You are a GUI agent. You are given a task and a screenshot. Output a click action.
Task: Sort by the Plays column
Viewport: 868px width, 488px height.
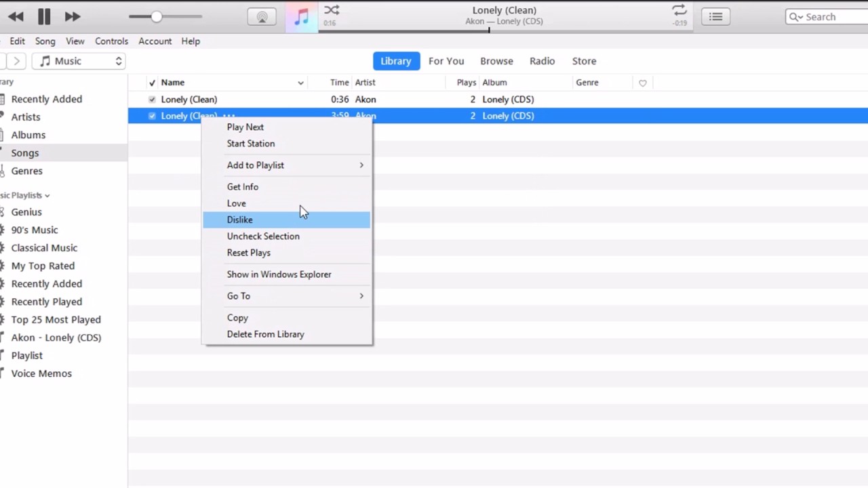coord(466,83)
